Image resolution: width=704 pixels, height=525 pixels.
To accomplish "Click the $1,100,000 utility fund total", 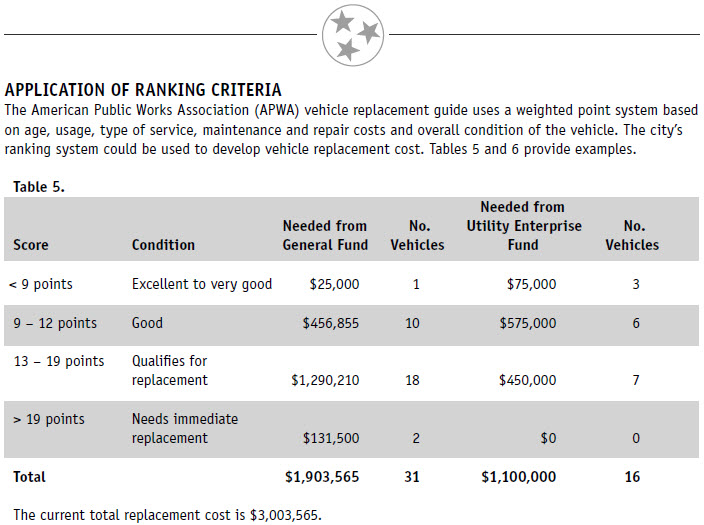I will tap(519, 477).
